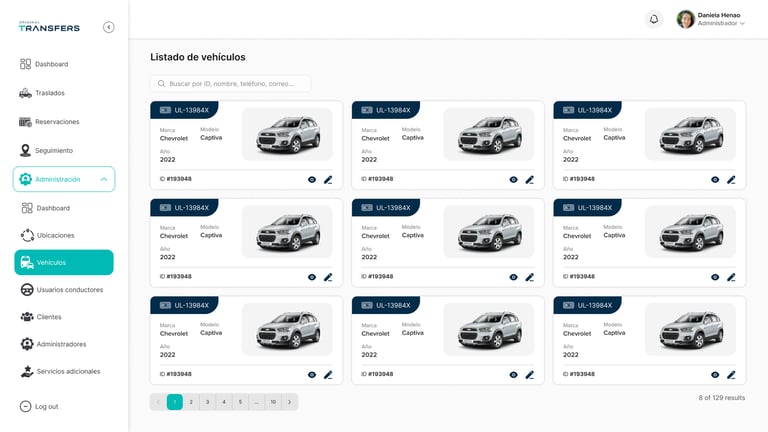Image resolution: width=768 pixels, height=432 pixels.
Task: Collapse the Administración section chevron
Action: pos(104,179)
